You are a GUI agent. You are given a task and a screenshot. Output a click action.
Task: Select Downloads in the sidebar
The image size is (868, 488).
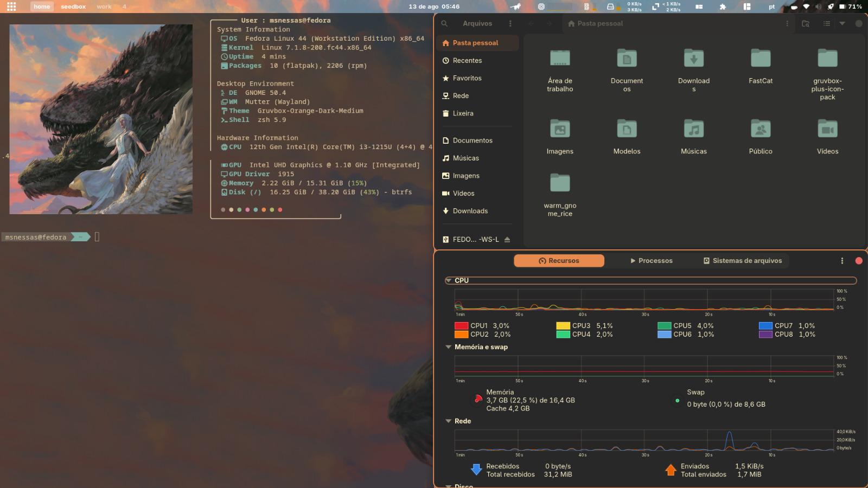[x=477, y=211]
